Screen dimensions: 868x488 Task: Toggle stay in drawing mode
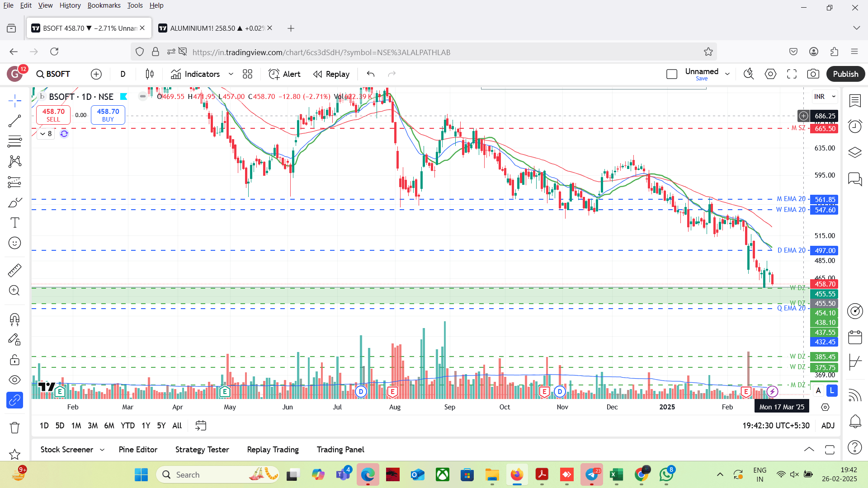pos(14,339)
